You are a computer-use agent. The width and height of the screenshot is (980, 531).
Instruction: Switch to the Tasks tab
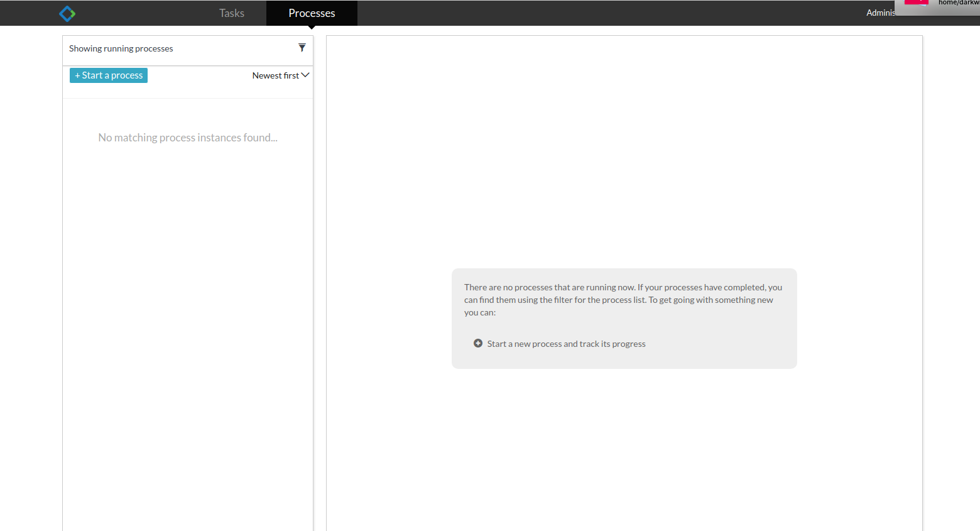(x=231, y=13)
